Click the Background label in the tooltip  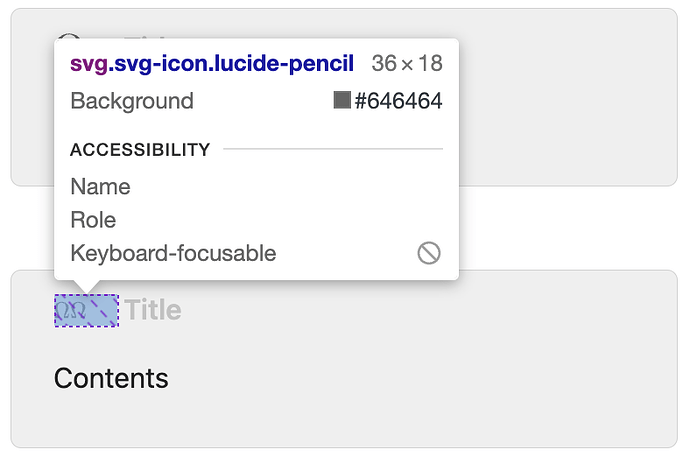coord(132,101)
